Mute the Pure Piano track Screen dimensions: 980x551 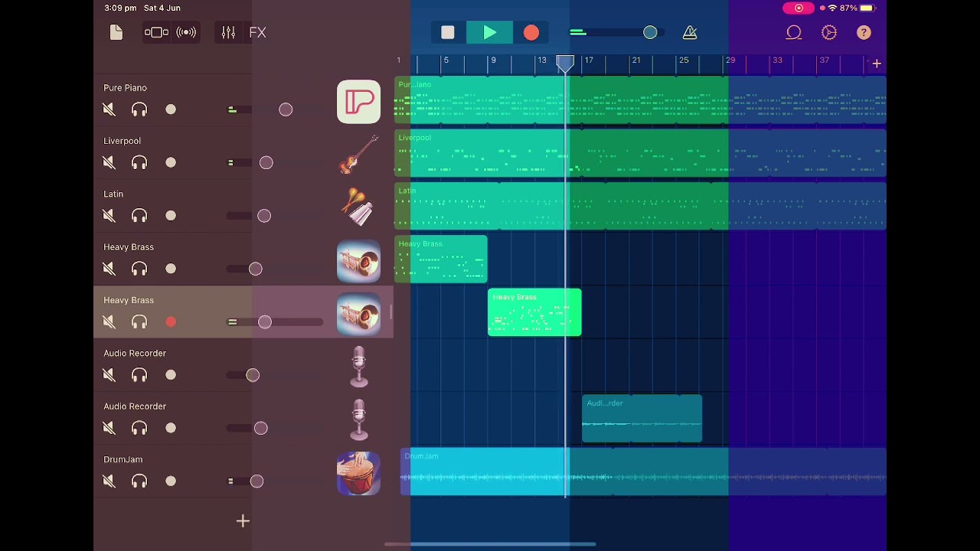click(109, 109)
